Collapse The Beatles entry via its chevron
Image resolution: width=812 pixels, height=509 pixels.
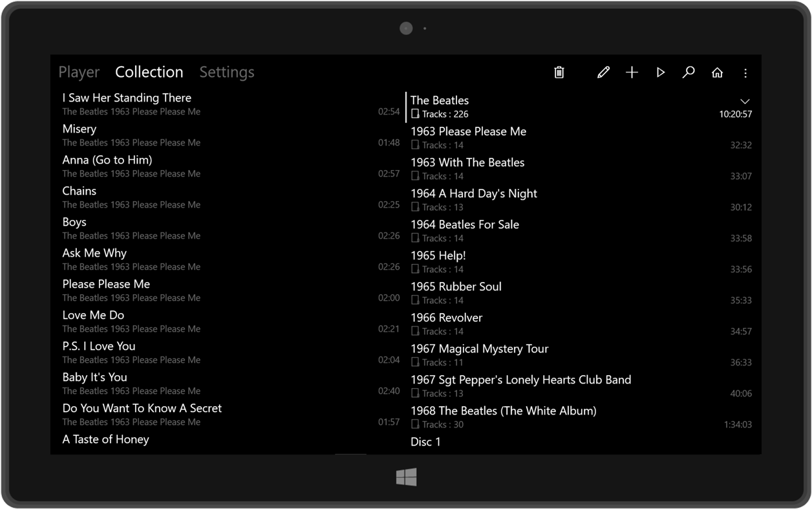pyautogui.click(x=744, y=102)
